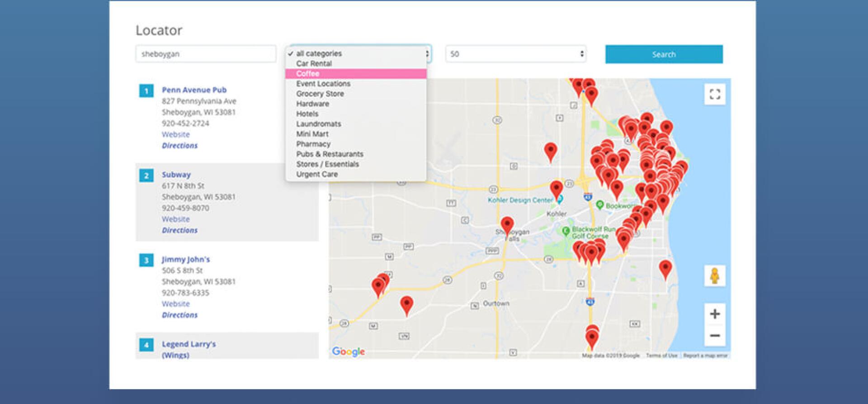Open the radius dropdown showing 50

(x=516, y=54)
